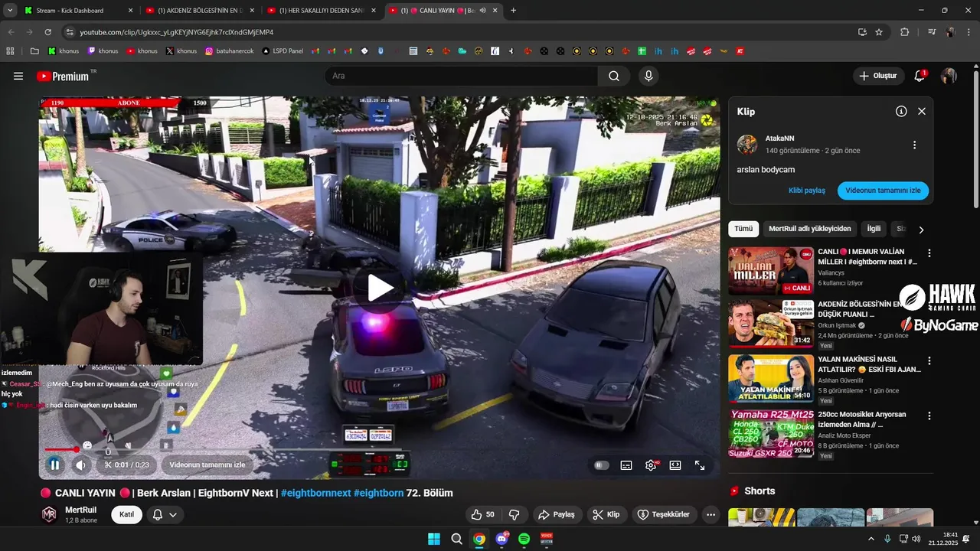The width and height of the screenshot is (980, 551).
Task: Open options for 250cc Motosiklet video
Action: (929, 416)
